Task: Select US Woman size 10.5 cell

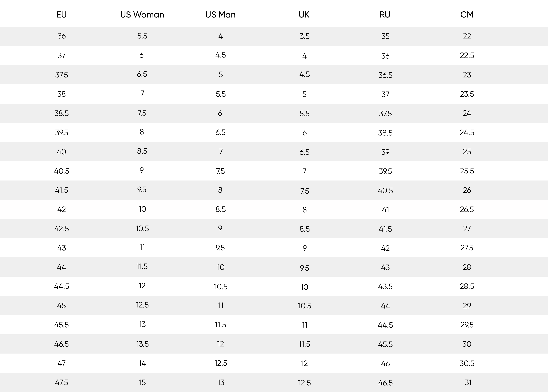Action: (142, 228)
